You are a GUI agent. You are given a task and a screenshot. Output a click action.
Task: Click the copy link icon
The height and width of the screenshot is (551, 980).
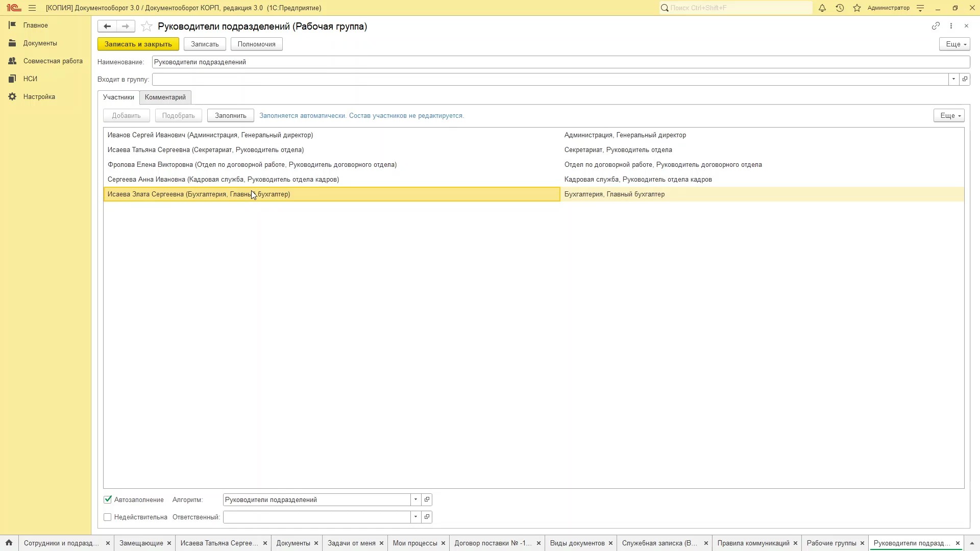(936, 26)
